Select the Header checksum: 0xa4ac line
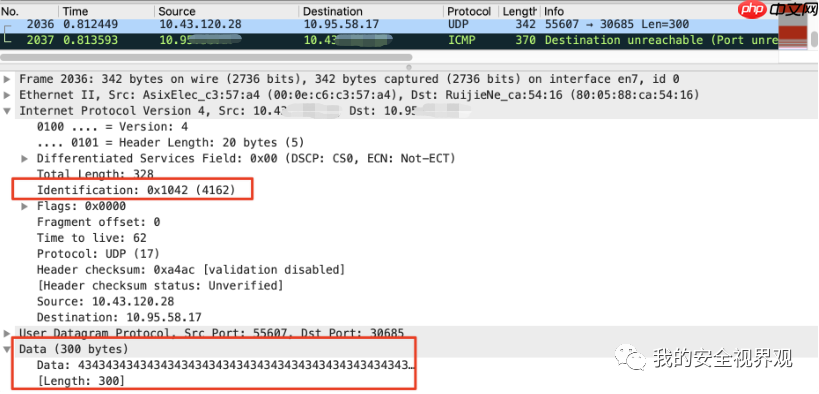819x394 pixels. [x=191, y=270]
